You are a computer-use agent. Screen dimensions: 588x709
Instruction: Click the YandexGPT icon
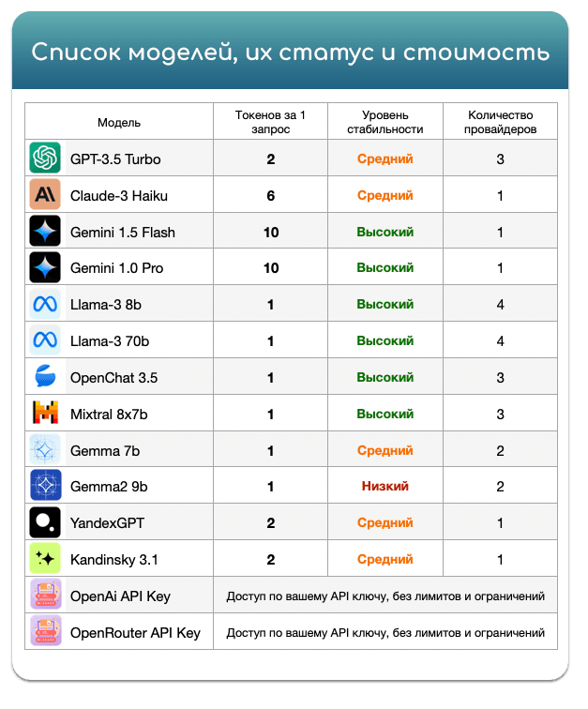(45, 522)
